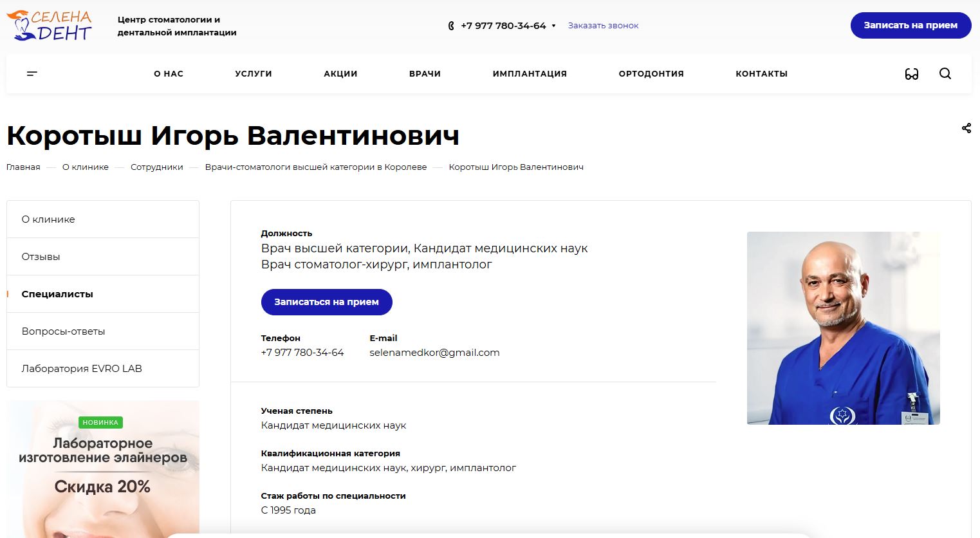
Task: Click the Записаться на прием button
Action: pos(327,302)
